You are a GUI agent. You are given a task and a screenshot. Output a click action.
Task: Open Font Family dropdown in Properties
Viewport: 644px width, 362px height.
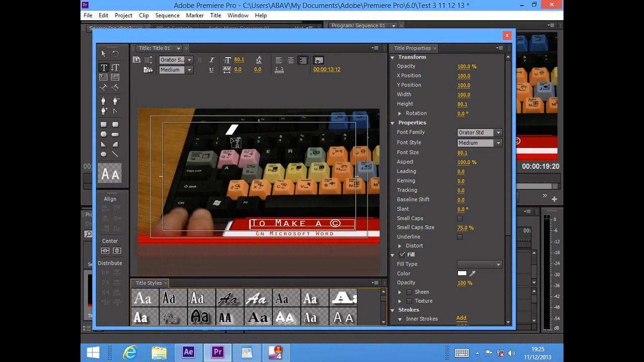(479, 133)
